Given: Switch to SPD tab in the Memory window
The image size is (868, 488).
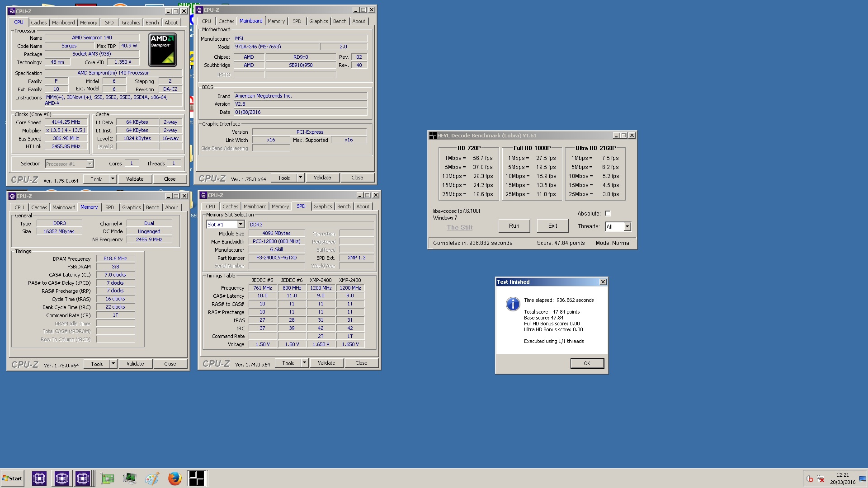Looking at the screenshot, I should tap(109, 207).
